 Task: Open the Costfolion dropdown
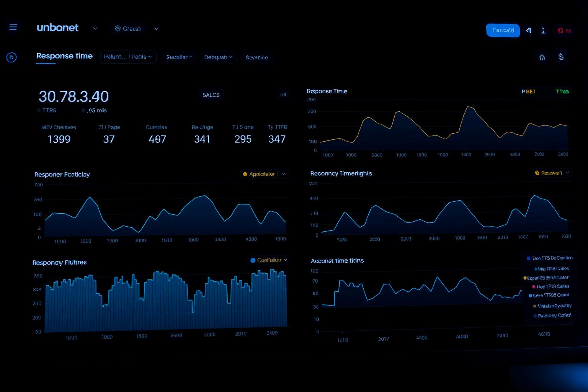click(x=269, y=260)
